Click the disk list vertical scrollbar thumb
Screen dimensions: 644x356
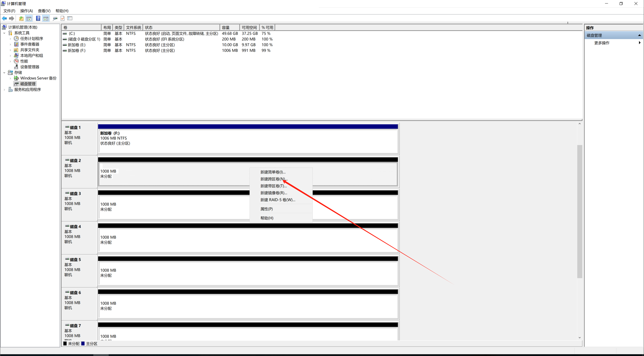click(579, 211)
